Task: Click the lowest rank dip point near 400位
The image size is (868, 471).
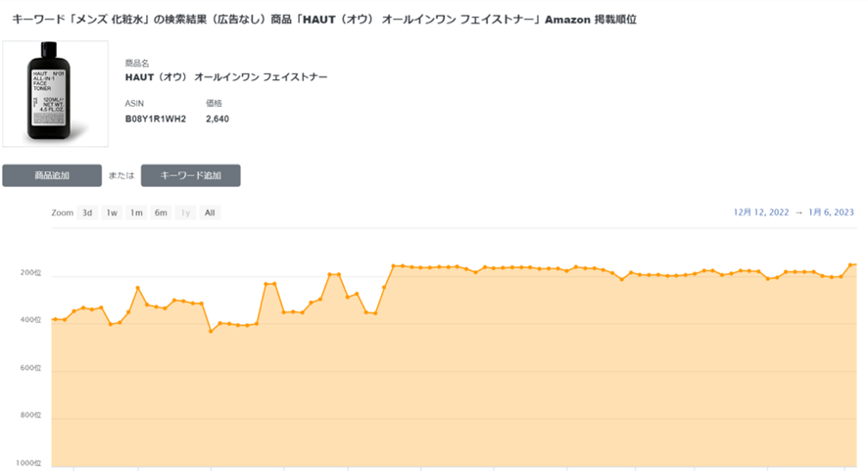Action: 211,331
